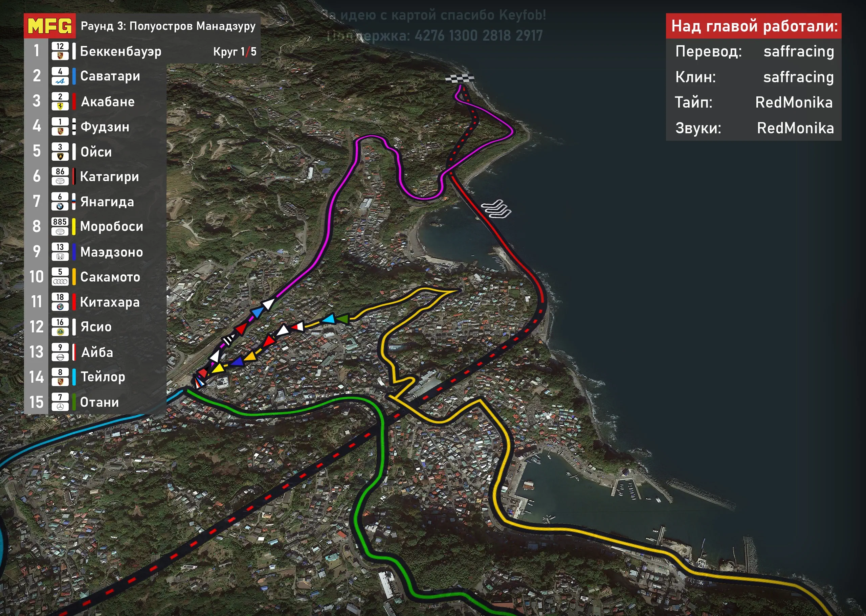Click the cyan color stripe beside Тейлор
Screen dimensions: 866x616
74,377
